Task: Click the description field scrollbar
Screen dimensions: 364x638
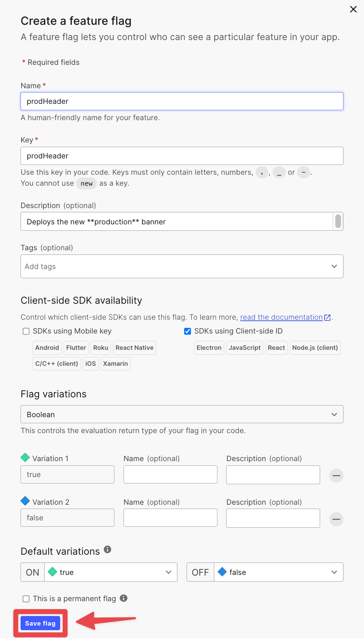Action: click(x=338, y=221)
